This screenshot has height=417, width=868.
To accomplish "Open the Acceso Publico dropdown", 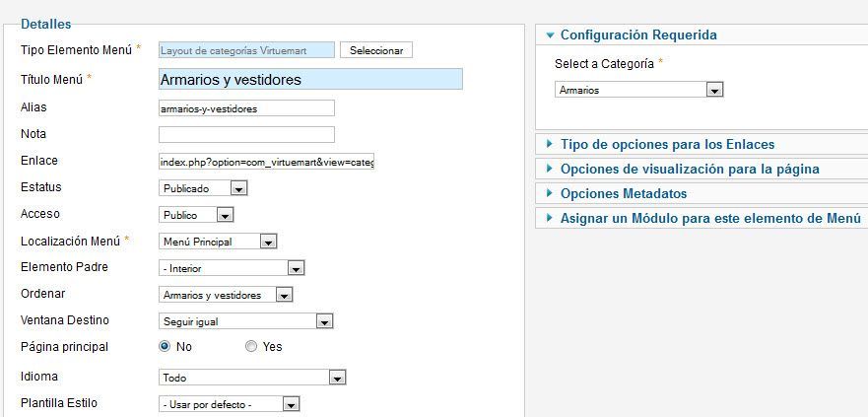I will click(x=196, y=215).
